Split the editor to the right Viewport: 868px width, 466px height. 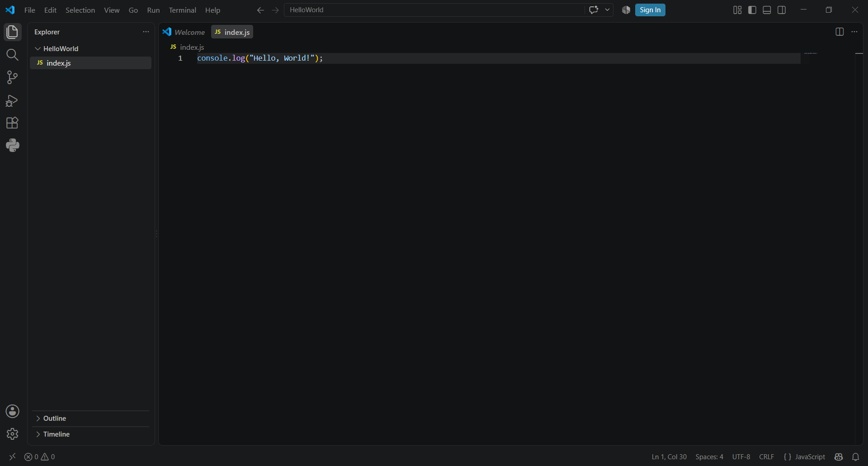click(840, 32)
